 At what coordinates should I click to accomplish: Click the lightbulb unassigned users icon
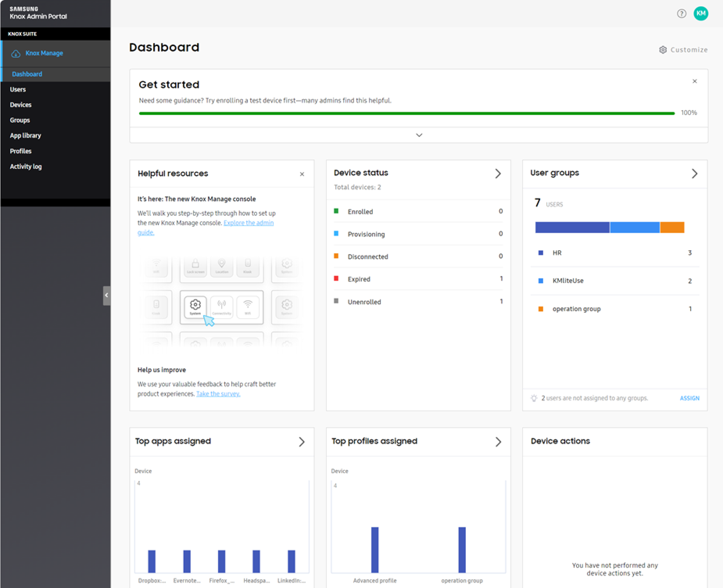pyautogui.click(x=534, y=398)
